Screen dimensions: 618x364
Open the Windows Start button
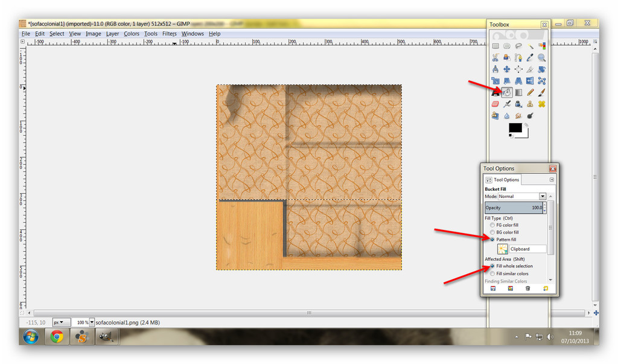click(31, 337)
